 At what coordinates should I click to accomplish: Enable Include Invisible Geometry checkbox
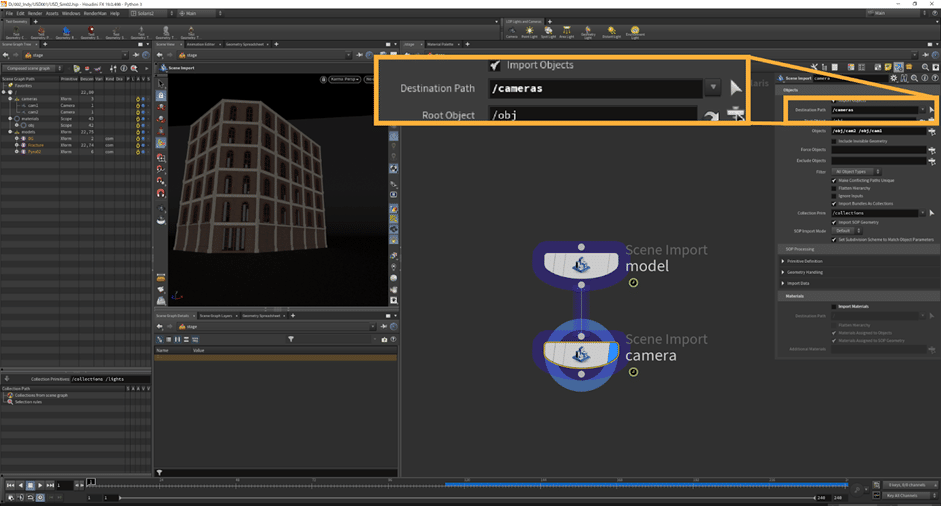(x=834, y=141)
